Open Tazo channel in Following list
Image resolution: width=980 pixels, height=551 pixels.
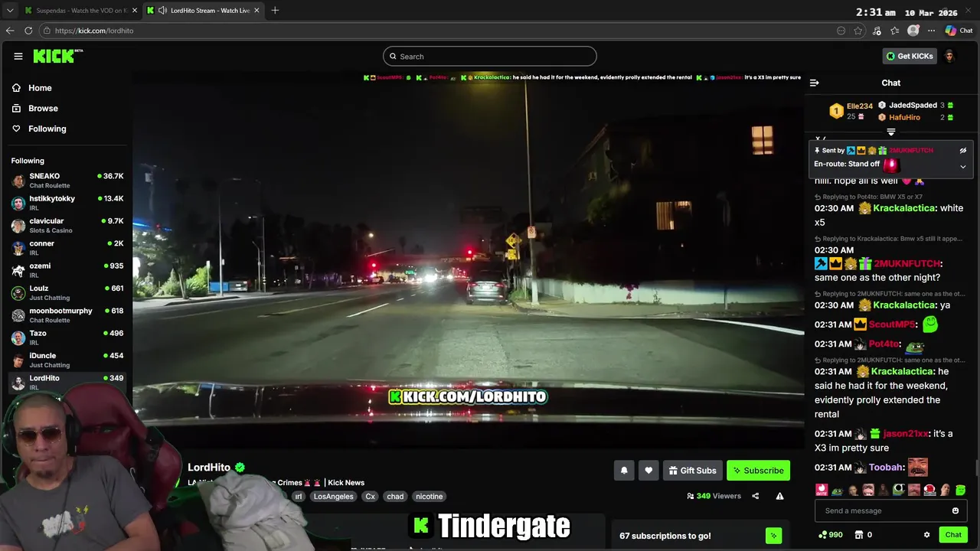[x=67, y=337]
